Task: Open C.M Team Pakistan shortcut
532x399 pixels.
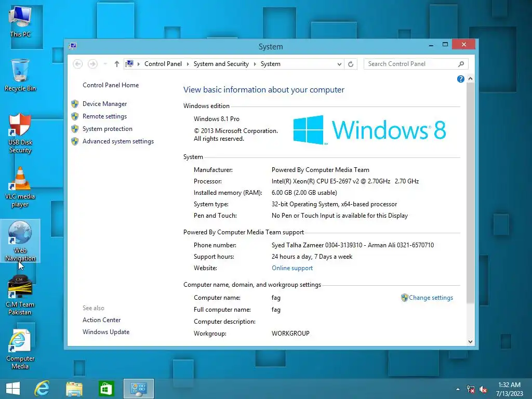Action: coord(20,295)
